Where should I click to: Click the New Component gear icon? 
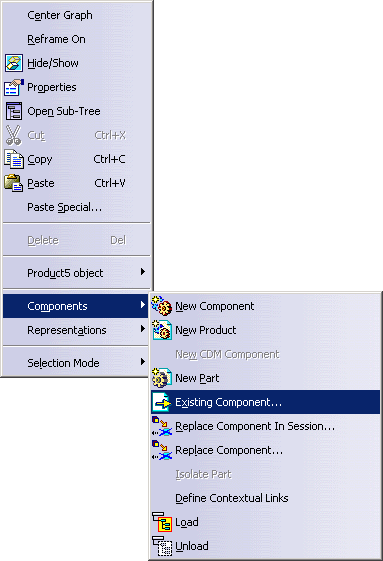click(162, 306)
